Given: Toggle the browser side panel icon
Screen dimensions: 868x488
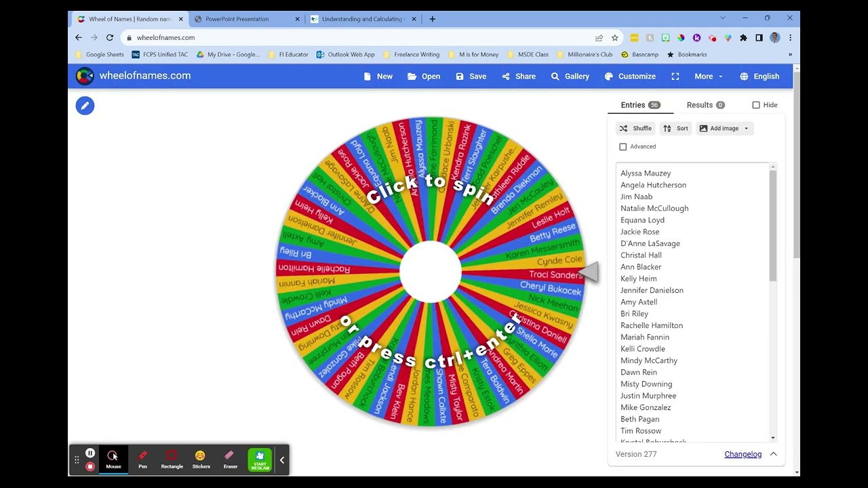Looking at the screenshot, I should point(759,38).
